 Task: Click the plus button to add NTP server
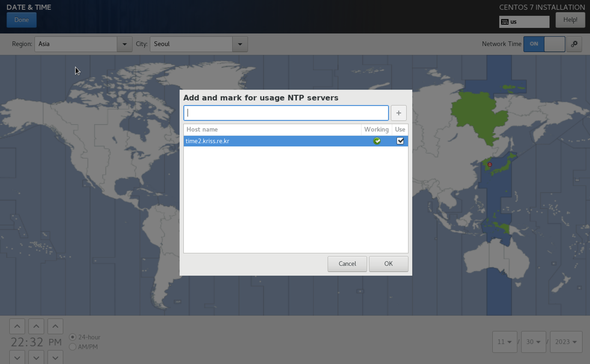point(399,113)
